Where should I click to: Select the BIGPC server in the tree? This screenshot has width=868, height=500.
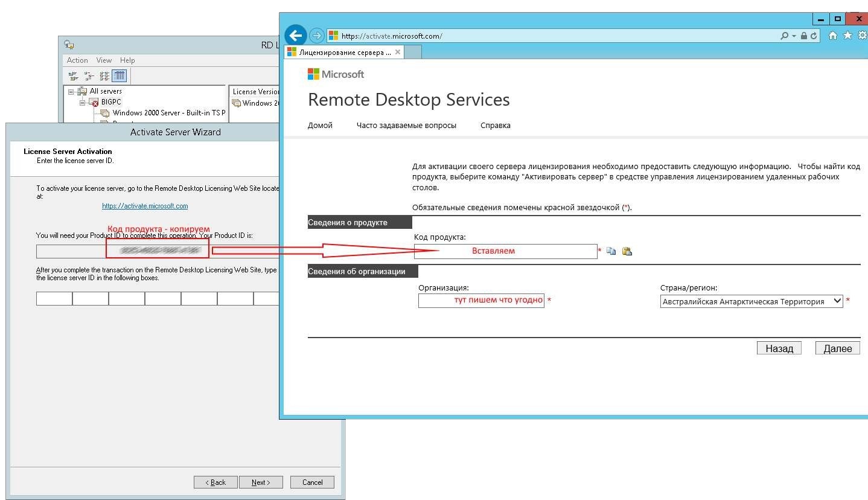tap(111, 102)
